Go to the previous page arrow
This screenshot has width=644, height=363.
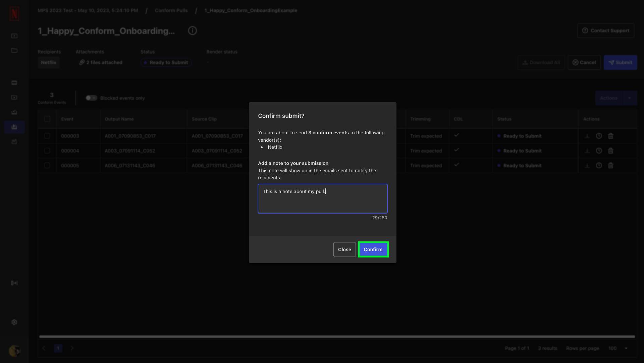pos(44,348)
